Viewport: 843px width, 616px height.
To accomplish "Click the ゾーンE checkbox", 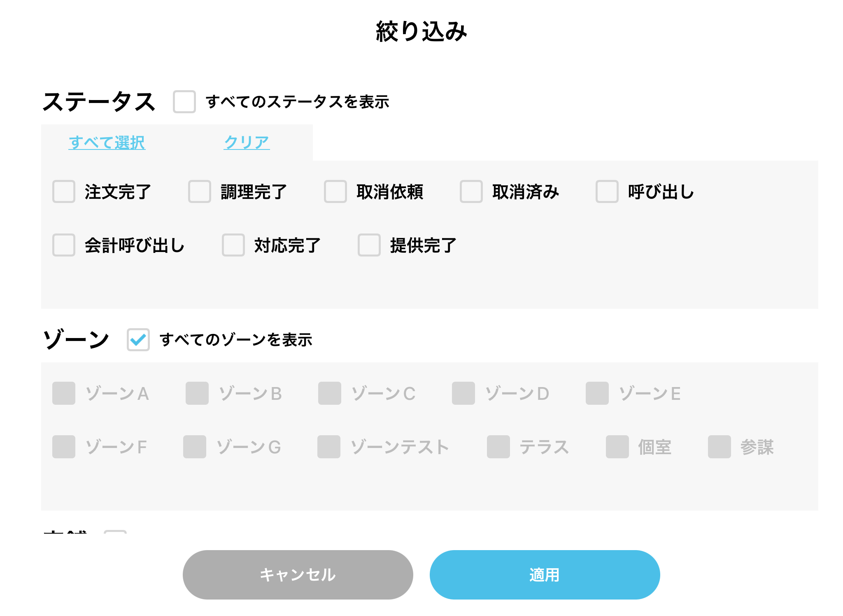I will click(597, 393).
